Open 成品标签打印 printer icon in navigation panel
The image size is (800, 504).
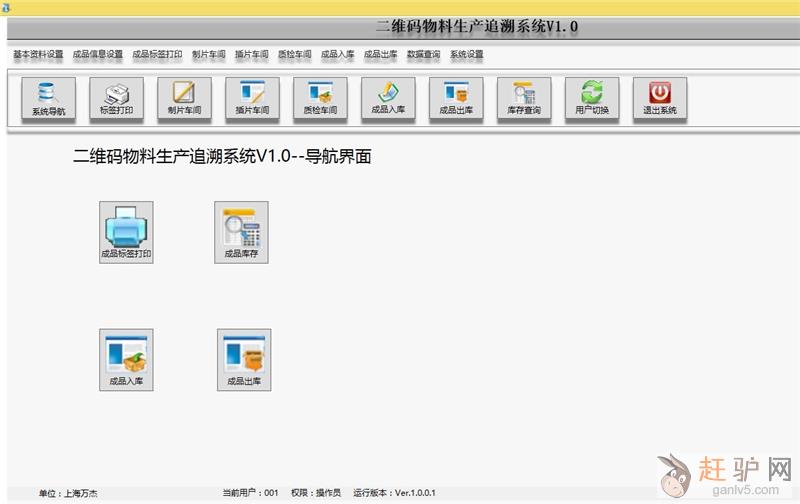(126, 232)
